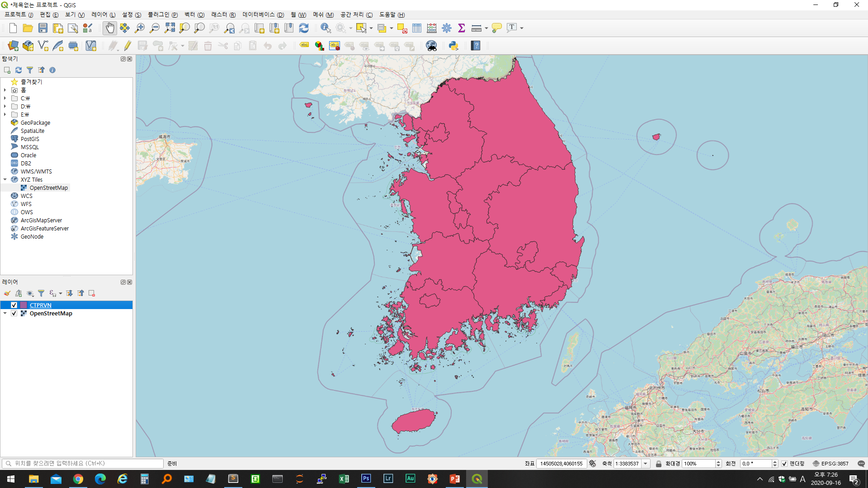Click the Save Project floppy icon
Viewport: 868px width, 488px height.
coord(43,28)
